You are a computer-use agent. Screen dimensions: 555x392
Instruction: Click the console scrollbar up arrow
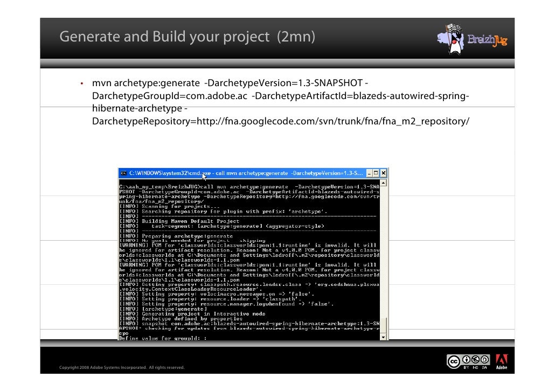pyautogui.click(x=383, y=183)
